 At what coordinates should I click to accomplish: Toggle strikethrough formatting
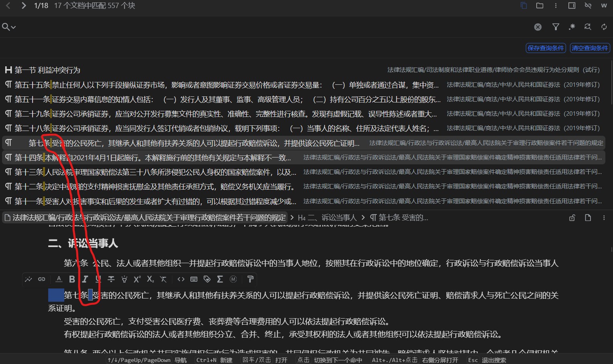pos(111,279)
